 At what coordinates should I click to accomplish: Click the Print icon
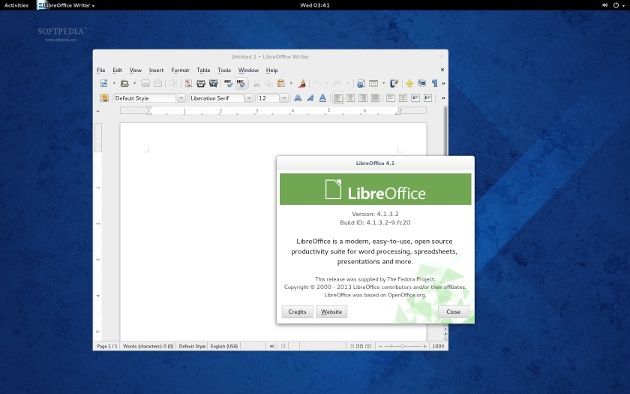click(x=201, y=84)
